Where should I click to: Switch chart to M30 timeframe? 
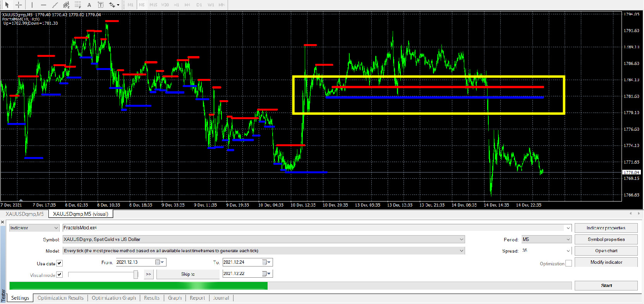click(165, 5)
